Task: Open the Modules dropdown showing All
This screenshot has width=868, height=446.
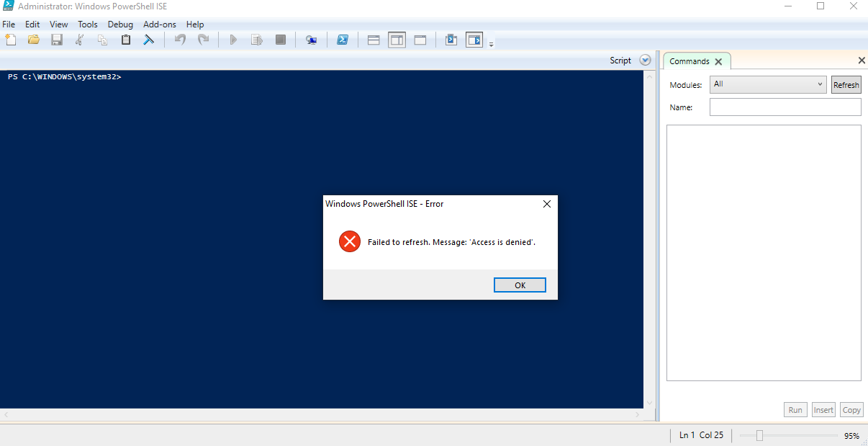Action: tap(768, 84)
